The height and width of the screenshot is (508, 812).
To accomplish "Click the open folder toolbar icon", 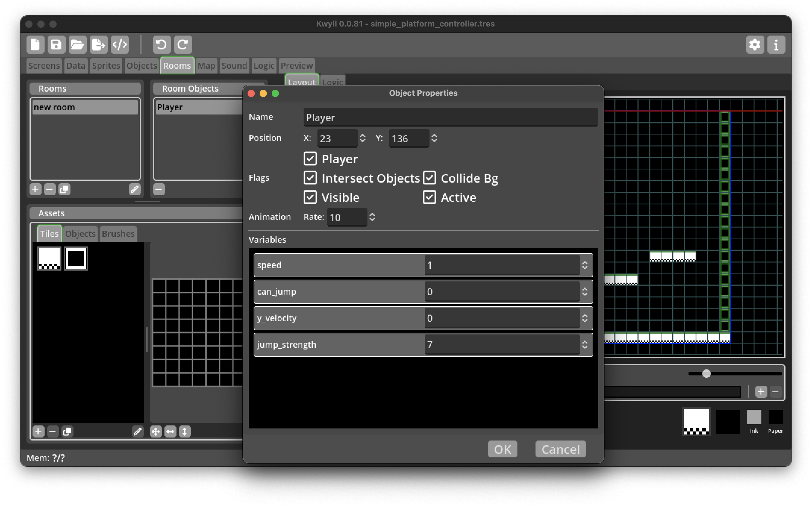I will pos(77,44).
